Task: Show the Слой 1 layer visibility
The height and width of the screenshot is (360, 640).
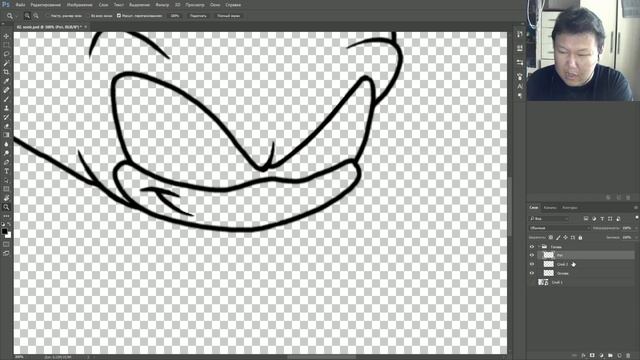Action: [532, 282]
